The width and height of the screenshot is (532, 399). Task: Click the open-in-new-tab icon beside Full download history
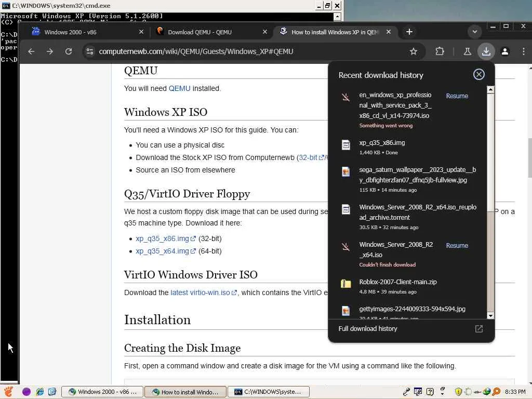tap(478, 328)
